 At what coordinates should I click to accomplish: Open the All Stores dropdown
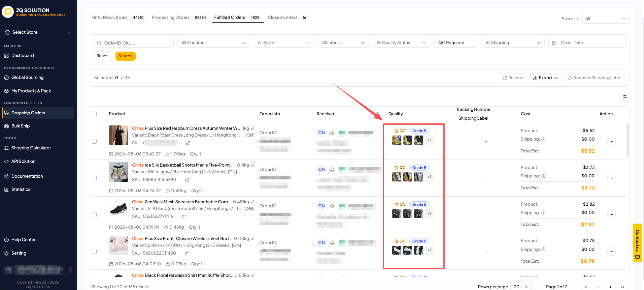(284, 43)
